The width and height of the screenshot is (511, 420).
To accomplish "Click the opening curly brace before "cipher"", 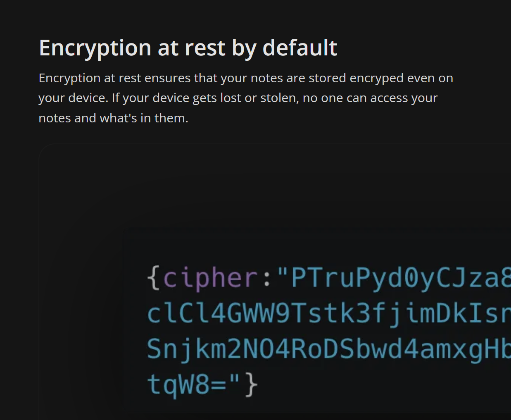I will [x=153, y=278].
